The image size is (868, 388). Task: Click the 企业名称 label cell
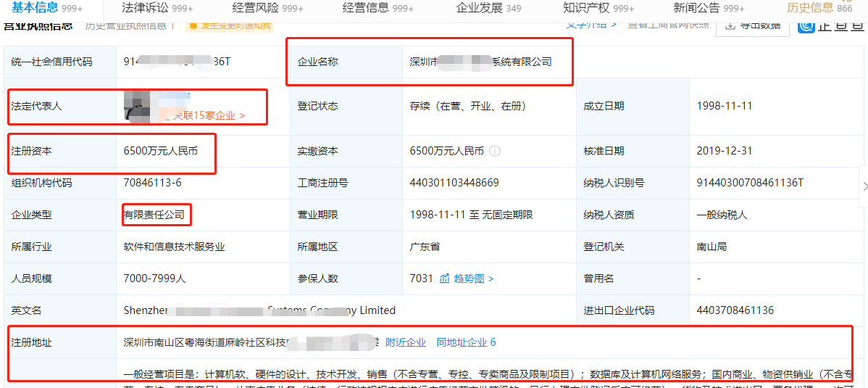tap(346, 62)
